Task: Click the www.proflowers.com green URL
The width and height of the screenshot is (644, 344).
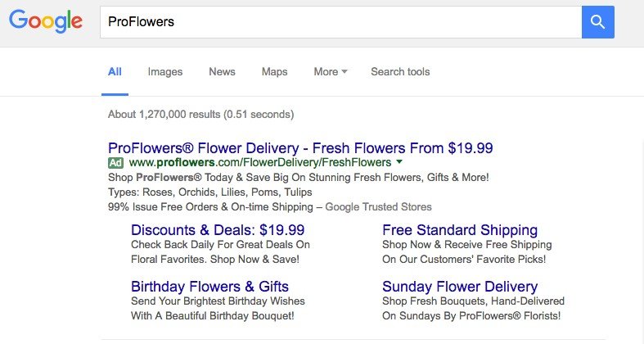Action: tap(260, 162)
